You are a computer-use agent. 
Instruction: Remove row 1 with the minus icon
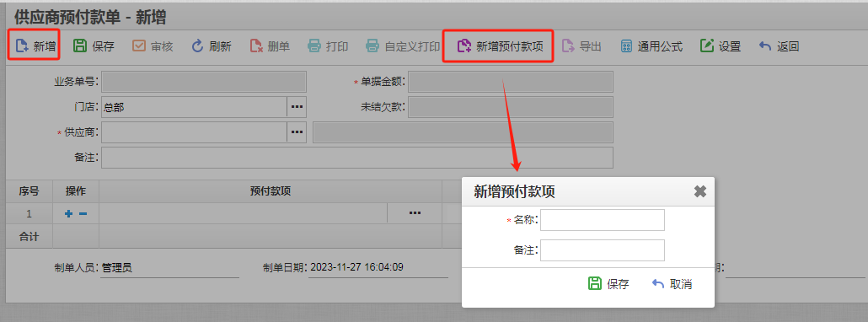83,213
